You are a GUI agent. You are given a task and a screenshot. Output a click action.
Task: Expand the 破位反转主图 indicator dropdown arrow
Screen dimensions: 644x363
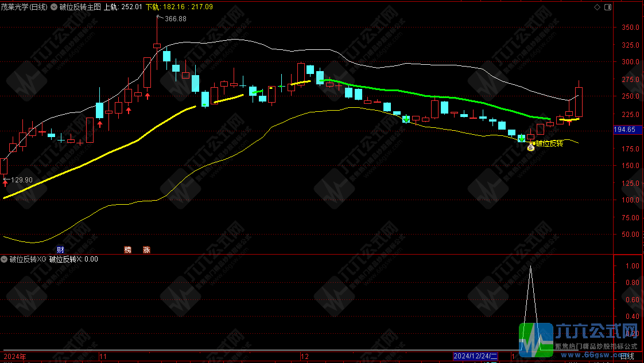pos(54,7)
